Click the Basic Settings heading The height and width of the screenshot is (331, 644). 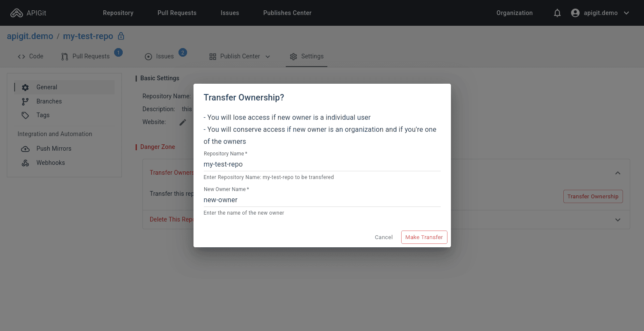(160, 78)
